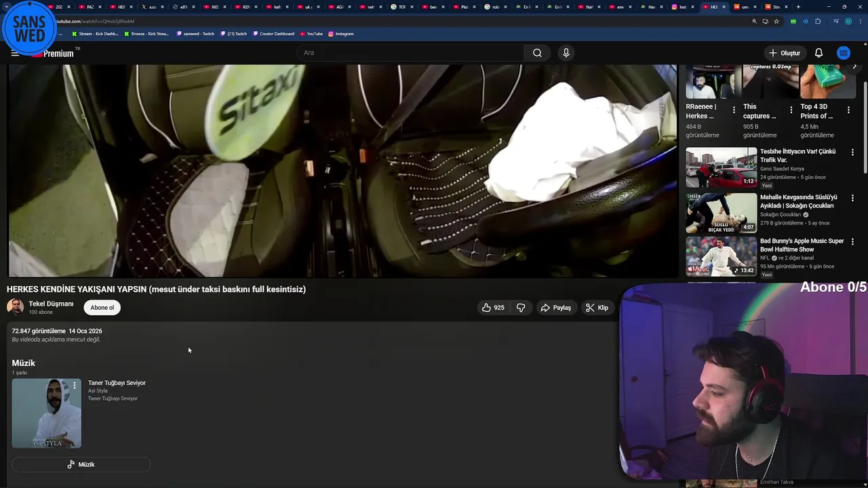Open options for RRaenee Herkes short
The height and width of the screenshot is (488, 868).
tap(734, 110)
